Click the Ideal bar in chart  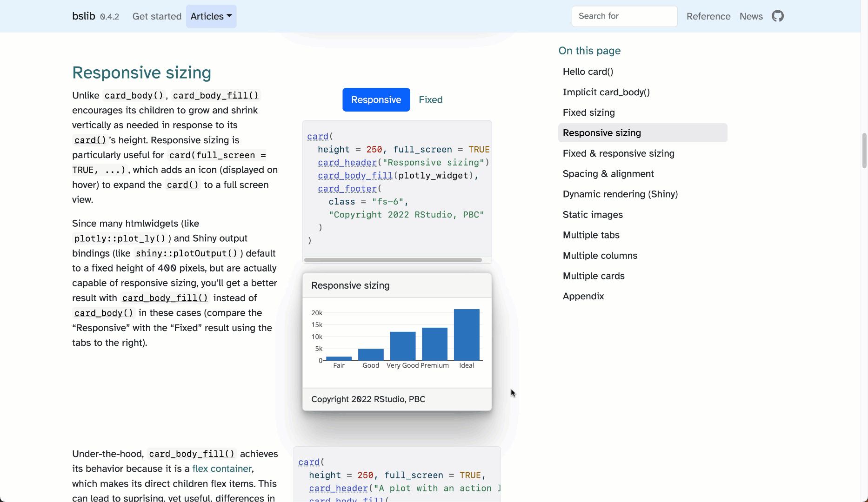point(467,335)
